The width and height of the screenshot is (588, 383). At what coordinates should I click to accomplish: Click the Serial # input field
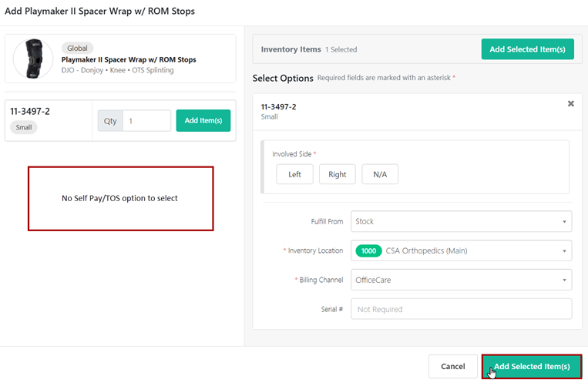pyautogui.click(x=461, y=309)
